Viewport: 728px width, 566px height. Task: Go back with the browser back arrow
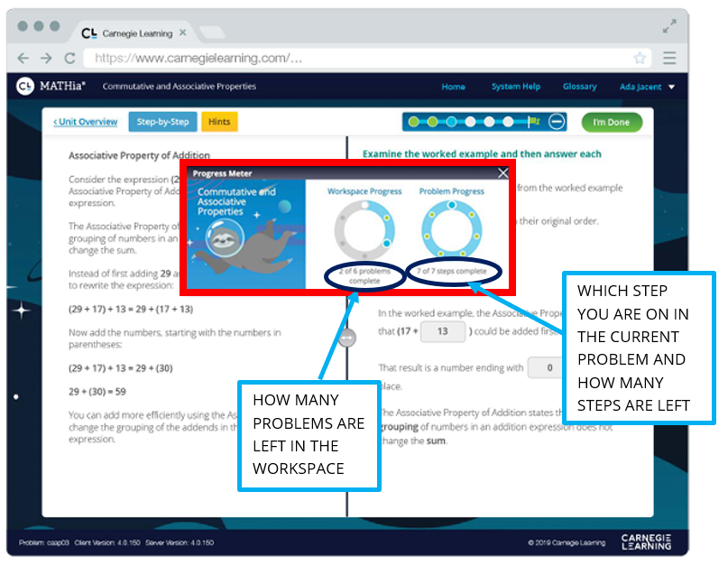coord(23,58)
